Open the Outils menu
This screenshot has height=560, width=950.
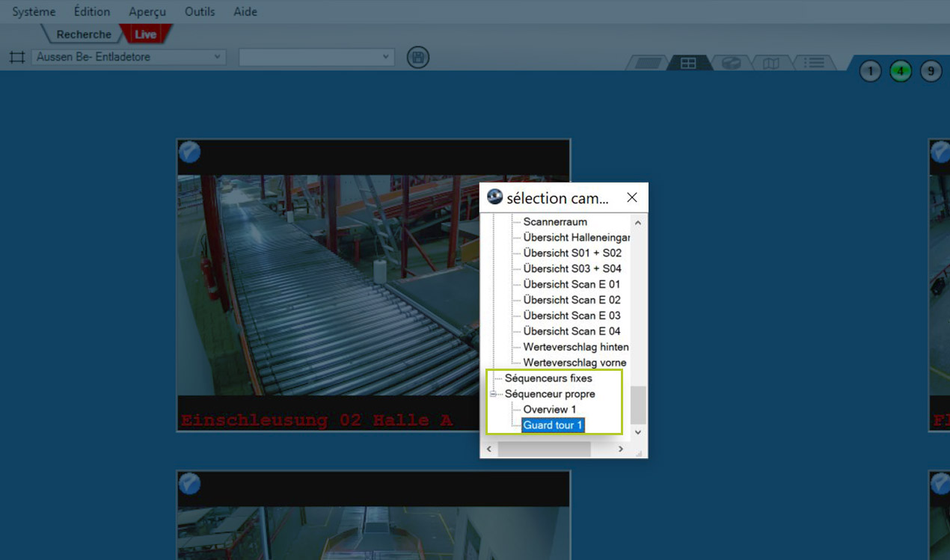coord(200,12)
